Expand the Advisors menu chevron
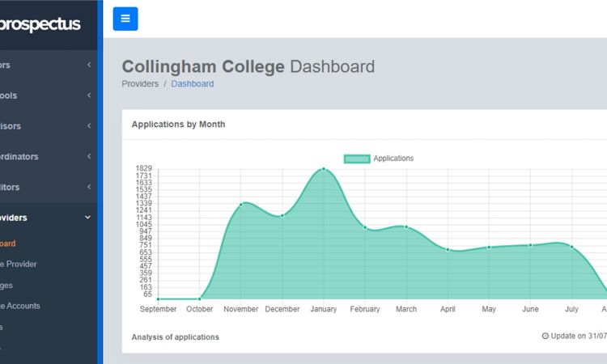607x364 pixels. [88, 126]
